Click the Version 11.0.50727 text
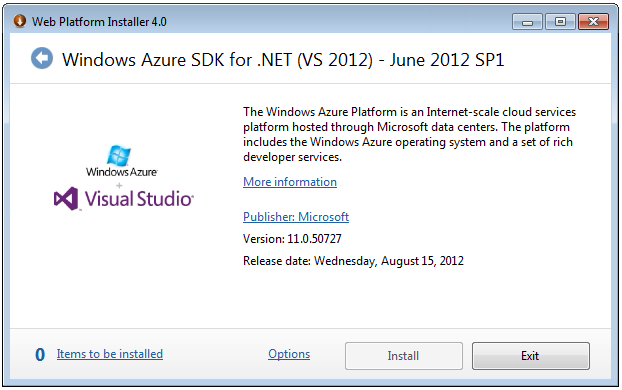622x390 pixels. click(x=292, y=239)
